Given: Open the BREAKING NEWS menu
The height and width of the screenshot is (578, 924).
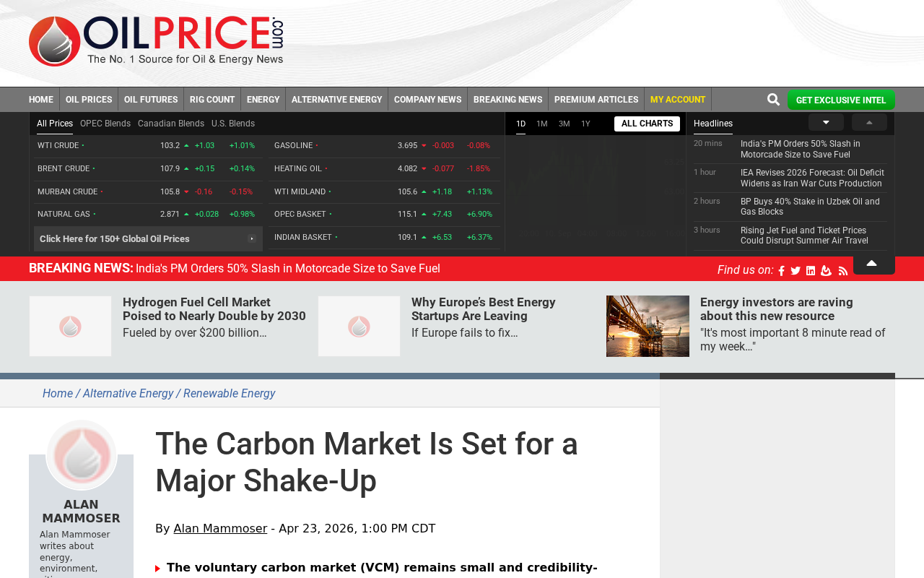Looking at the screenshot, I should coord(507,100).
